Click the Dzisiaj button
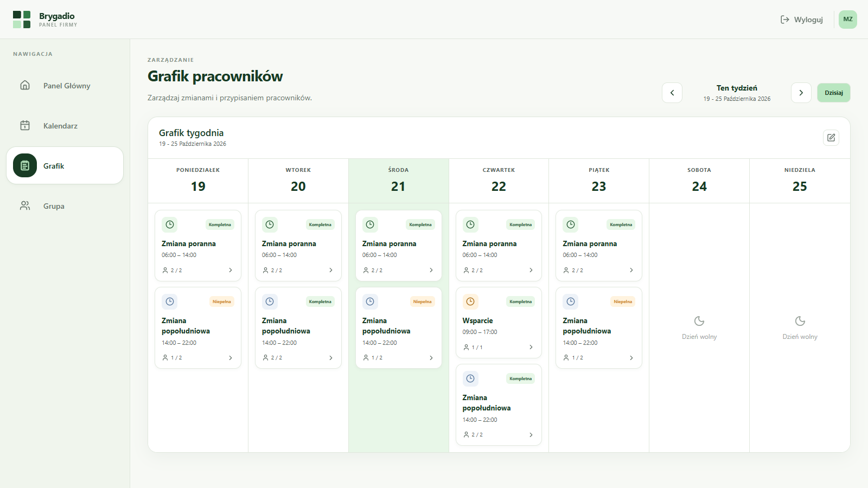Image resolution: width=868 pixels, height=488 pixels. coord(834,93)
